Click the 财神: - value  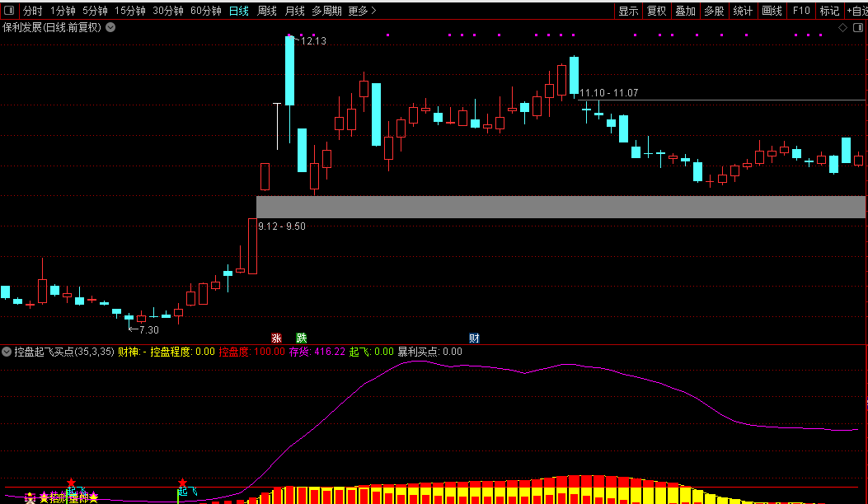[132, 352]
